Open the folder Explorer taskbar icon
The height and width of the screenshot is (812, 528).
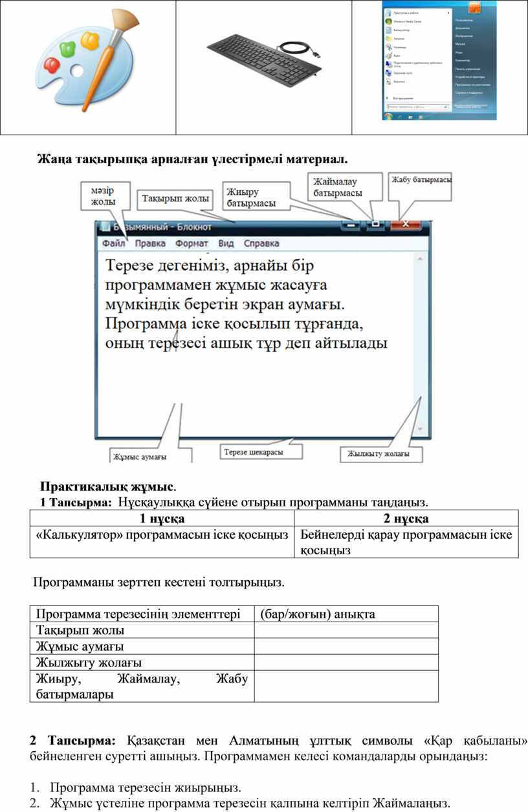pos(412,117)
